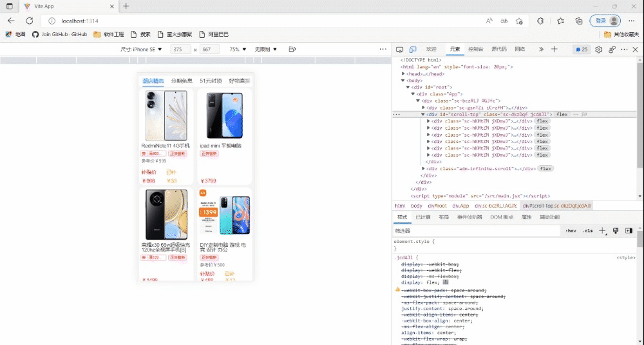The image size is (644, 345).
Task: Click the warning icon beside -webkit-box-pack
Action: pos(397,290)
